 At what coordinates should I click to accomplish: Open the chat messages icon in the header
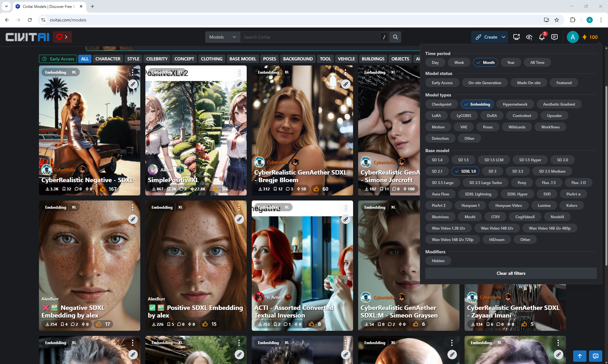tap(554, 37)
